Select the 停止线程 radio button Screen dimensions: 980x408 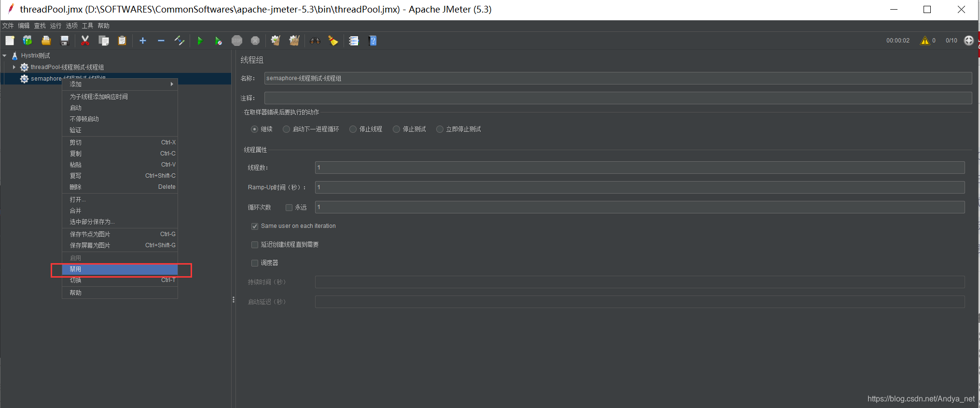(353, 129)
